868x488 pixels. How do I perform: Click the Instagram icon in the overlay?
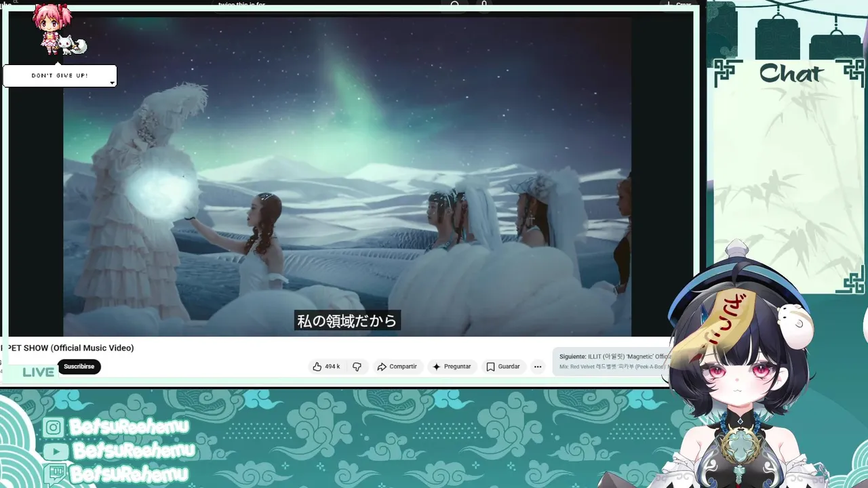point(54,428)
